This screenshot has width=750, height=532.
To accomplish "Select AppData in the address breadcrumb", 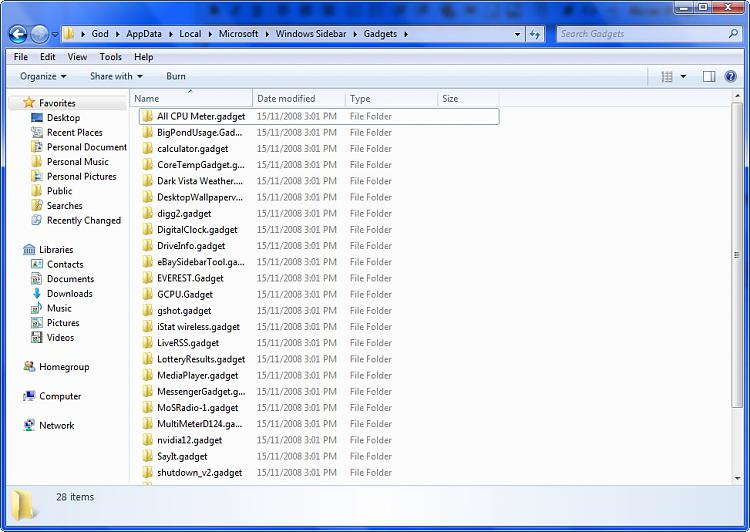I will click(143, 34).
